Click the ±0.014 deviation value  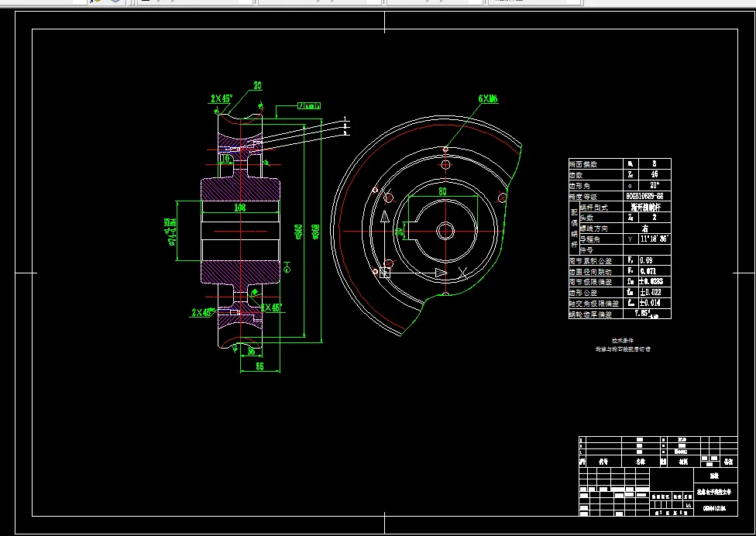(650, 303)
